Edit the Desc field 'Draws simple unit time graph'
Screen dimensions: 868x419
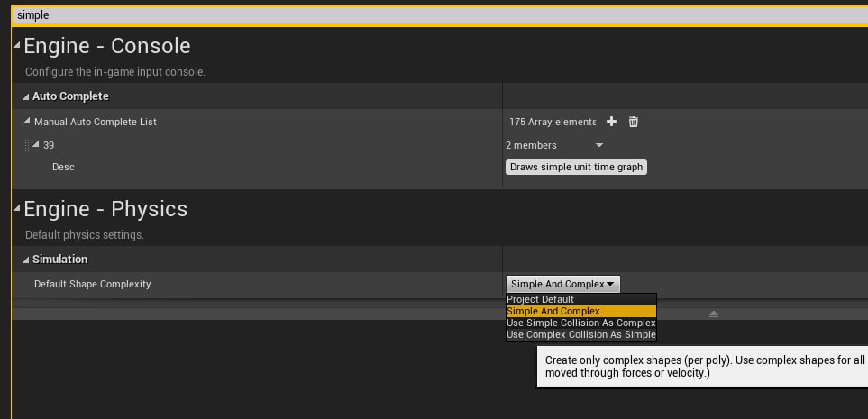point(576,168)
